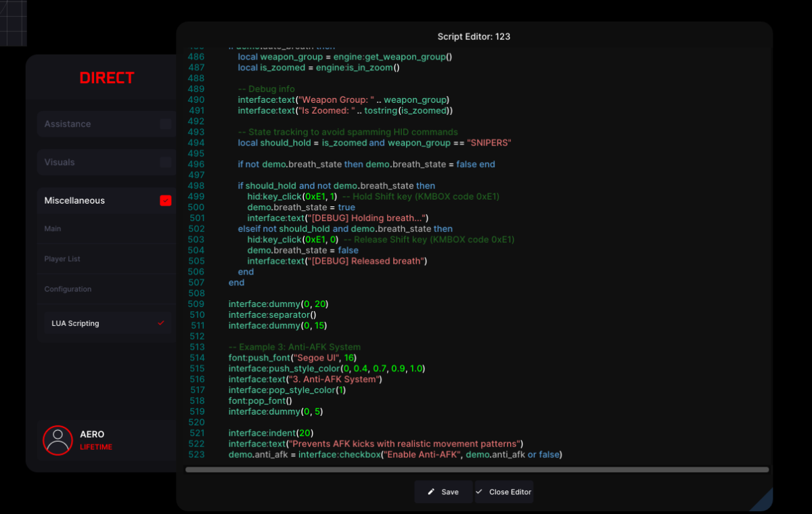This screenshot has width=812, height=514.
Task: Click the pencil icon on the Save button
Action: pos(432,492)
